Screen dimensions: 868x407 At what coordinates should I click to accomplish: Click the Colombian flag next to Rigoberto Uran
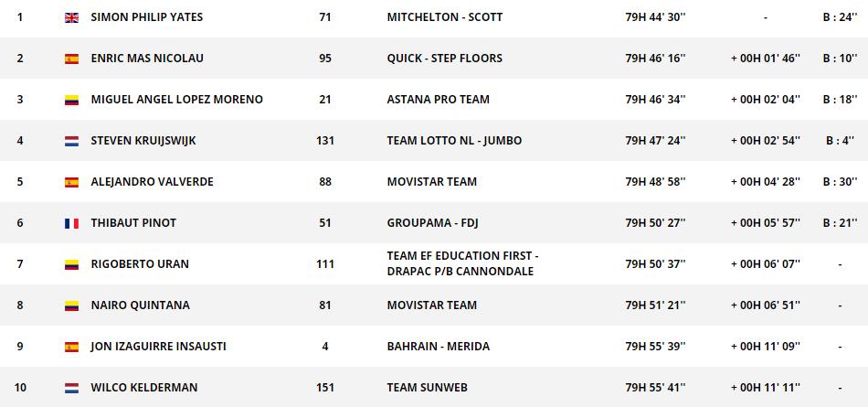(71, 264)
